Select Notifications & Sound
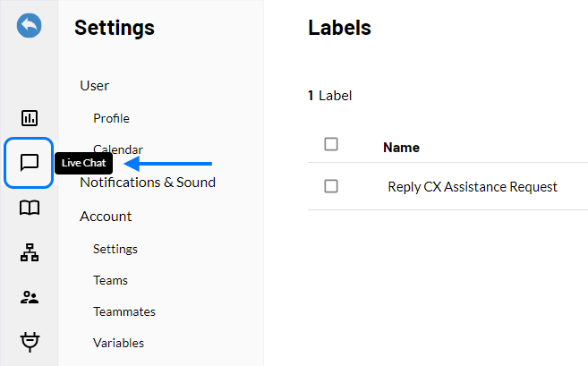The width and height of the screenshot is (588, 366). click(x=148, y=183)
